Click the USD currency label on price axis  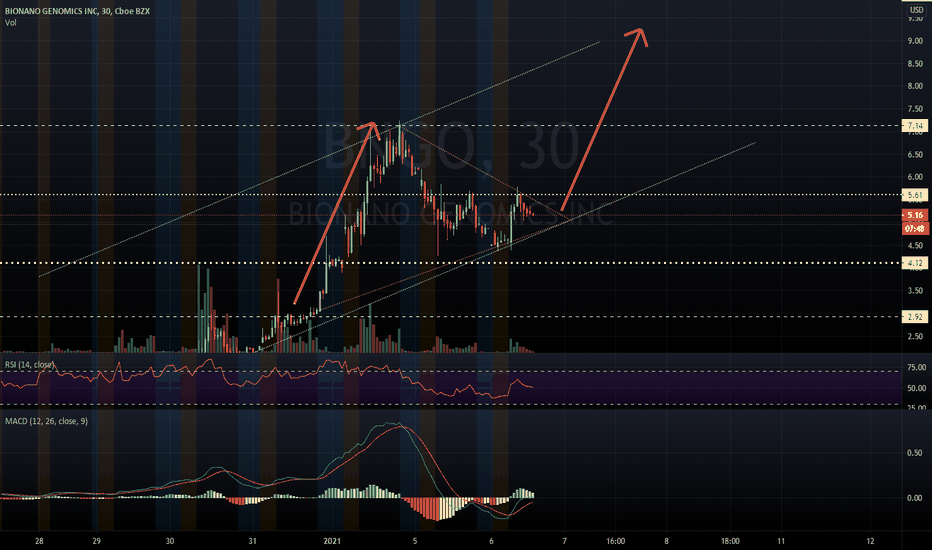pos(916,10)
